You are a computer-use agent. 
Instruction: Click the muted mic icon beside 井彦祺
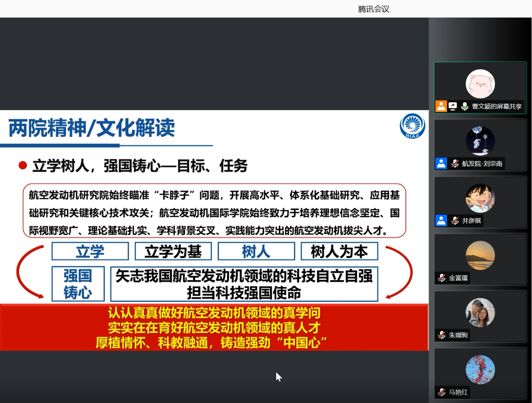pos(455,220)
